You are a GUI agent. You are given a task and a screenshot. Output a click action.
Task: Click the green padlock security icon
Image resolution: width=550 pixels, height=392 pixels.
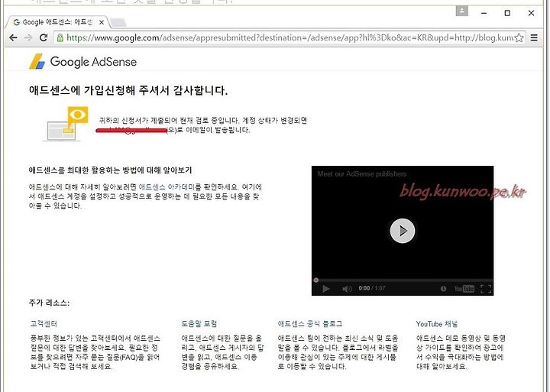click(x=60, y=38)
